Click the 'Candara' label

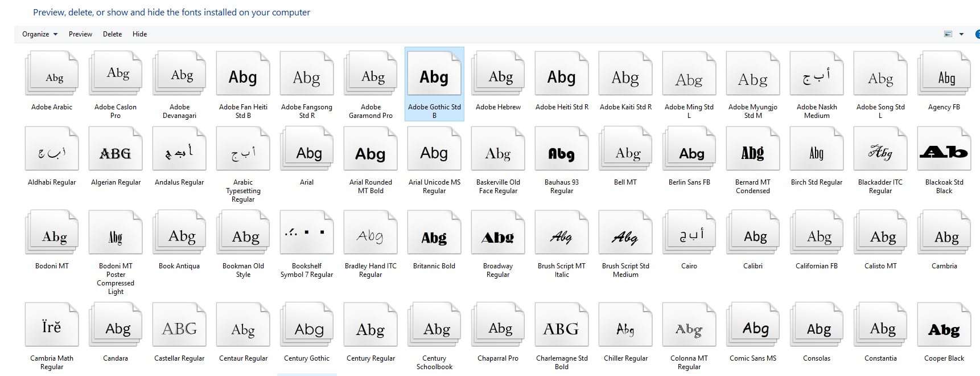(x=116, y=358)
